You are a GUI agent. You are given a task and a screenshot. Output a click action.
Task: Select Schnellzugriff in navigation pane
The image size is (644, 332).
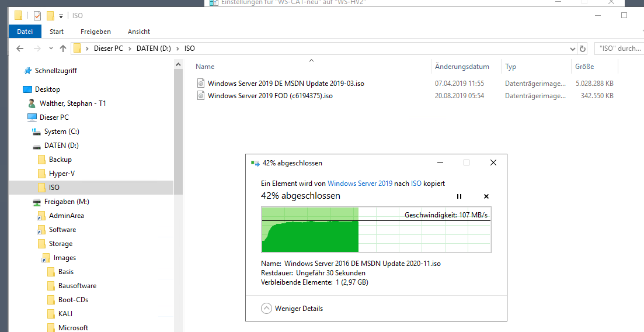56,71
